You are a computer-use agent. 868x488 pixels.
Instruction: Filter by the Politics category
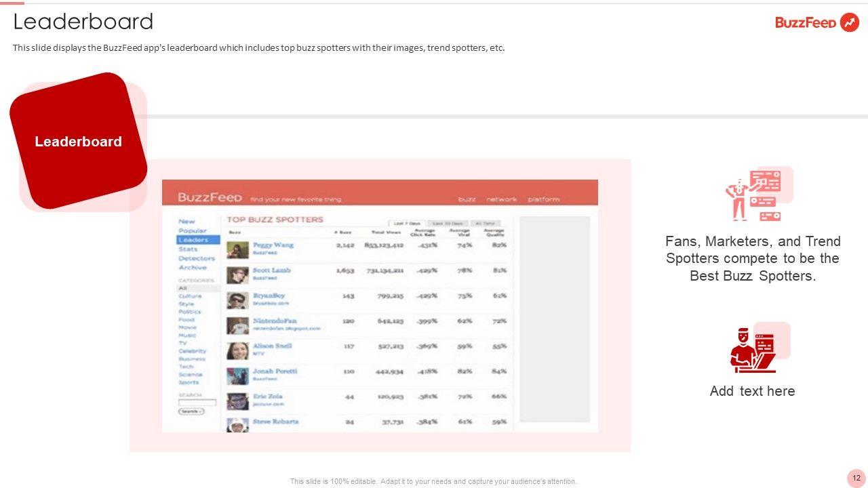pos(190,312)
